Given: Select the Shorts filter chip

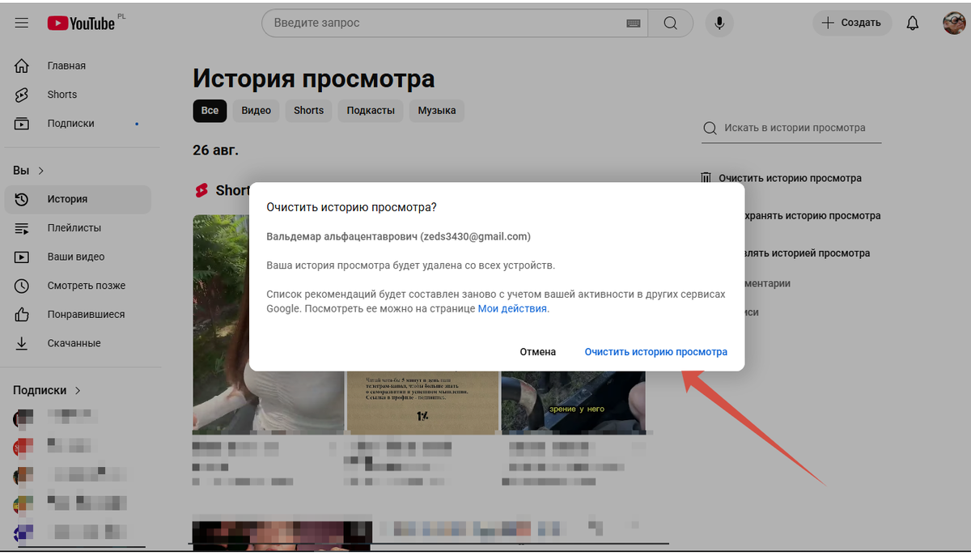Looking at the screenshot, I should click(x=308, y=111).
